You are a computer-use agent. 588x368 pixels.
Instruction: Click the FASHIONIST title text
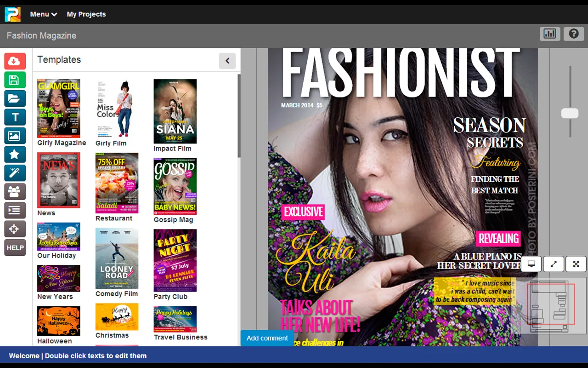click(x=401, y=72)
